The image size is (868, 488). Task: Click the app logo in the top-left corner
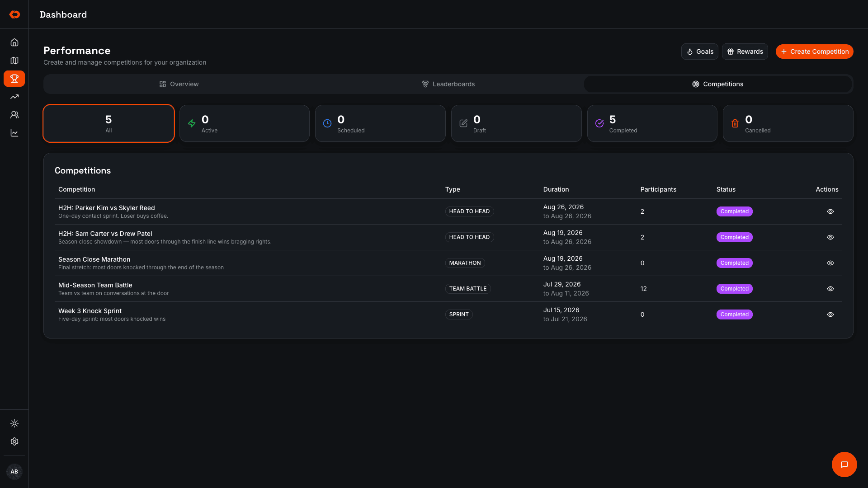(x=14, y=14)
